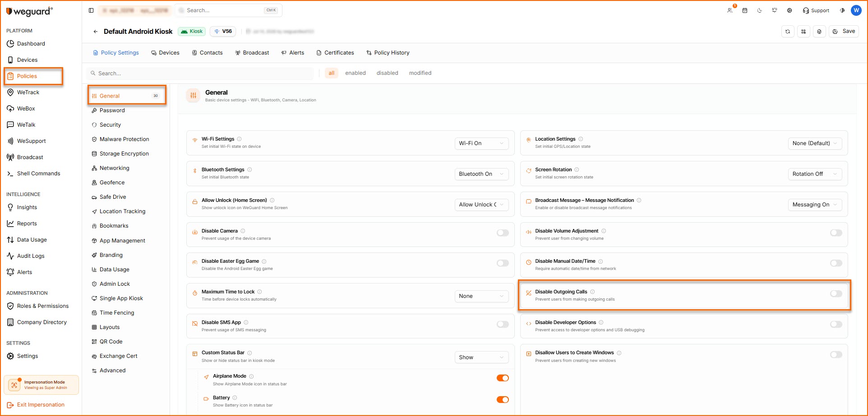
Task: Open Shell Commands in the sidebar
Action: click(39, 174)
